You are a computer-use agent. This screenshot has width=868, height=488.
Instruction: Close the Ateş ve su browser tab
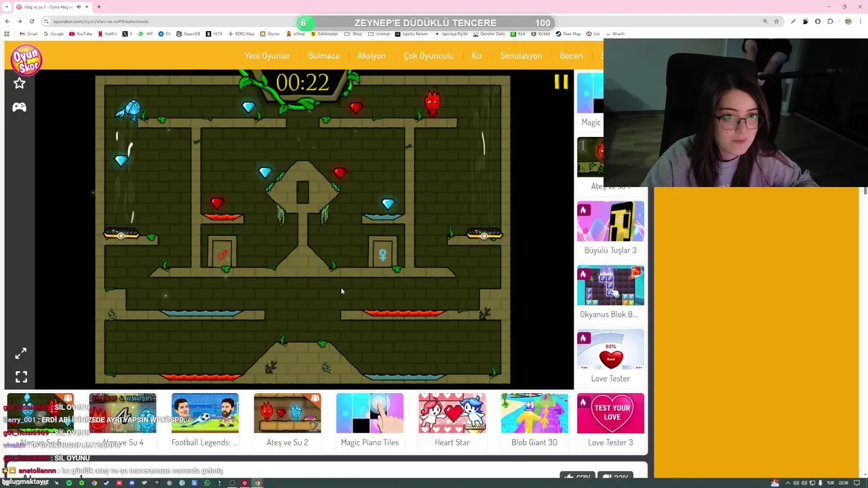[x=87, y=7]
